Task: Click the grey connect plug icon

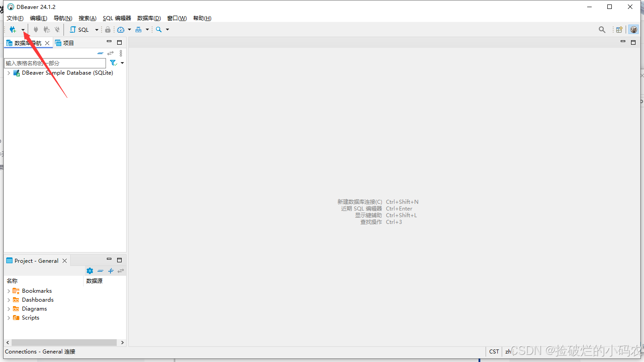Action: point(36,29)
